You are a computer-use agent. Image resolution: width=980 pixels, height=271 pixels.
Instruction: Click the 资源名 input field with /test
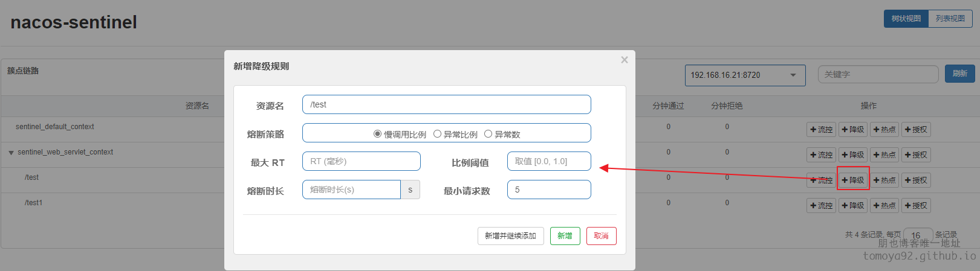447,104
